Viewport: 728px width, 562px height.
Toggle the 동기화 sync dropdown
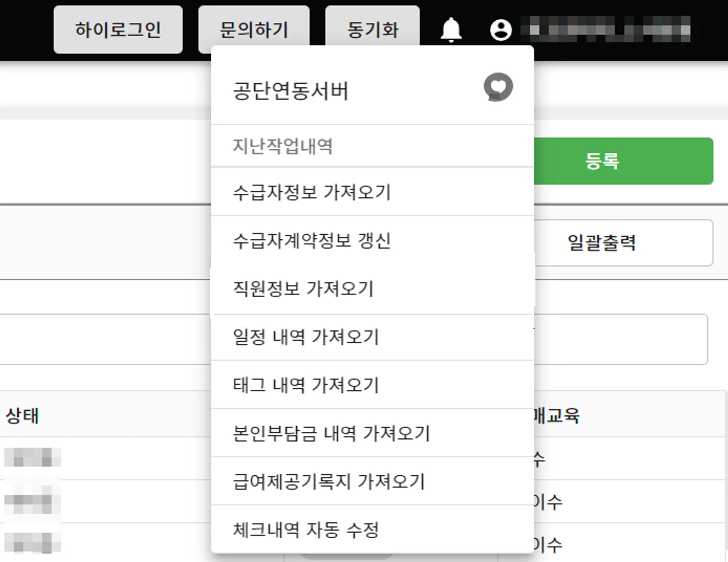pyautogui.click(x=372, y=28)
